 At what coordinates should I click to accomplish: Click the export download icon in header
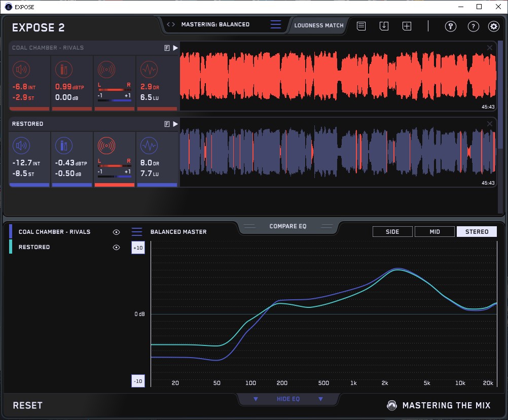(384, 26)
